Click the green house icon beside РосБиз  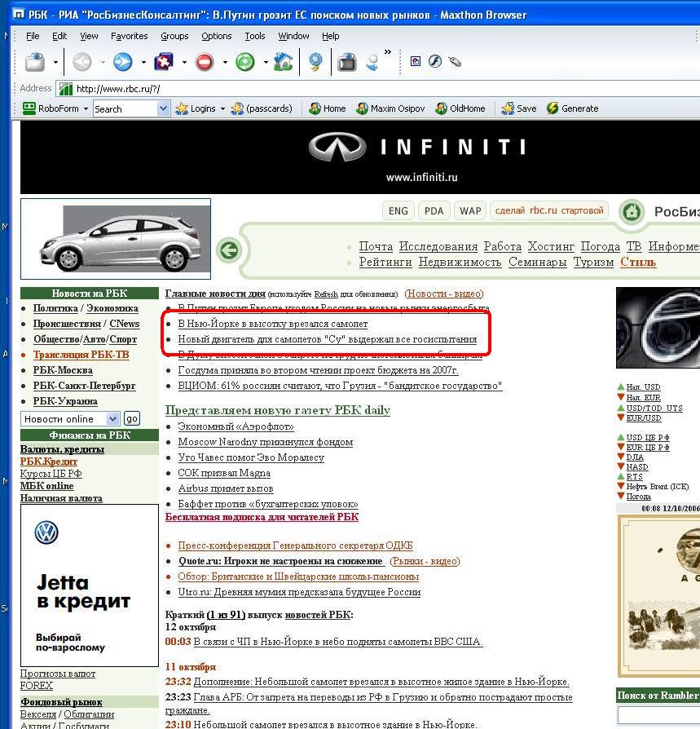632,212
